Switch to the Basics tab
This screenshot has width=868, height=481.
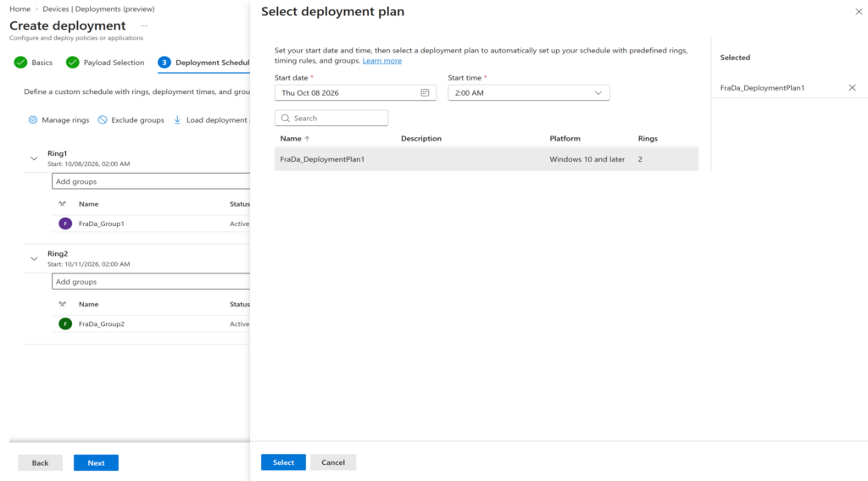34,63
